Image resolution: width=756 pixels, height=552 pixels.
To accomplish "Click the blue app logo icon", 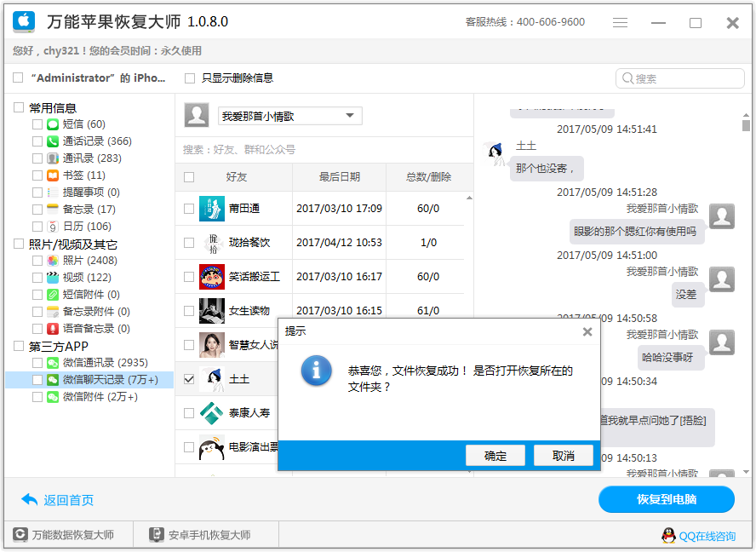I will pos(24,21).
